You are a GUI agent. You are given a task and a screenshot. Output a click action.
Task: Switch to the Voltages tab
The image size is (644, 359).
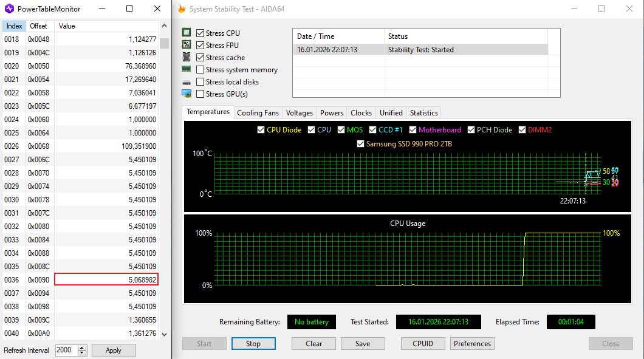point(300,113)
